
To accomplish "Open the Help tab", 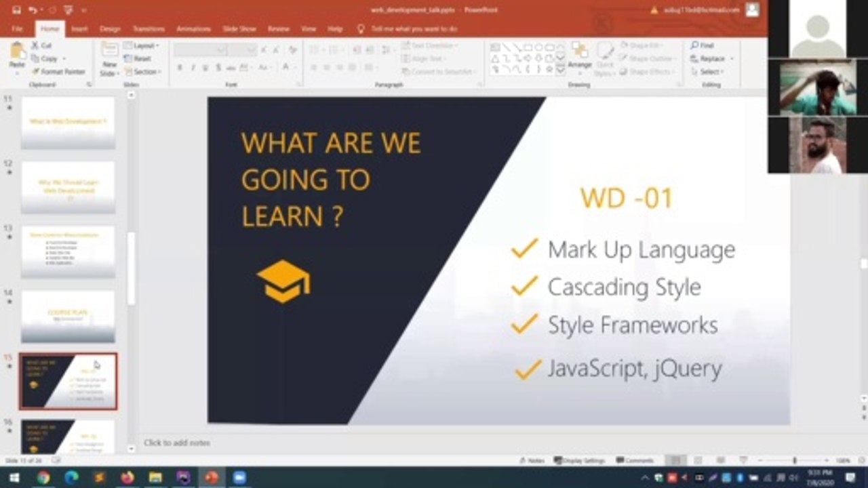I will 335,29.
